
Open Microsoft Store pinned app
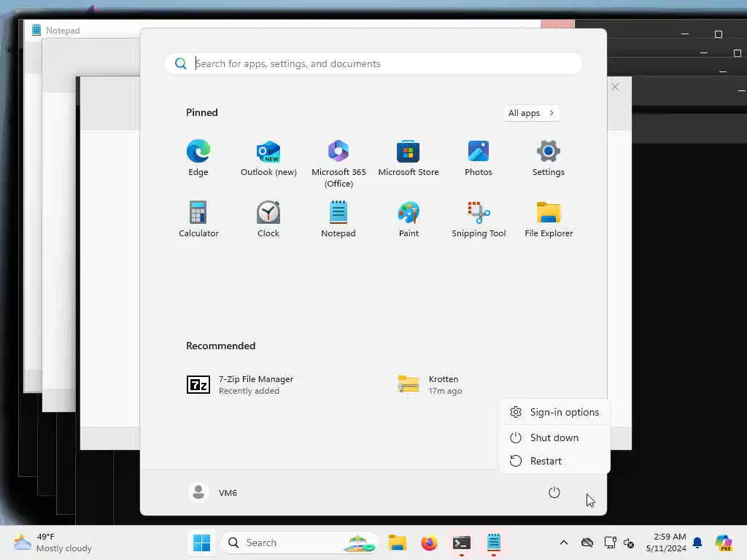409,158
